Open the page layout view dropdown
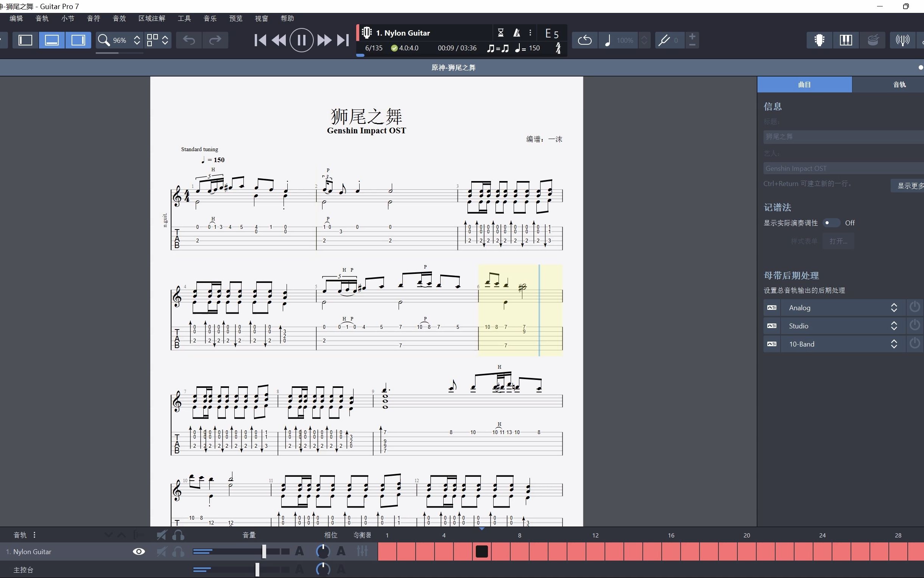Viewport: 924px width, 578px height. (x=158, y=40)
